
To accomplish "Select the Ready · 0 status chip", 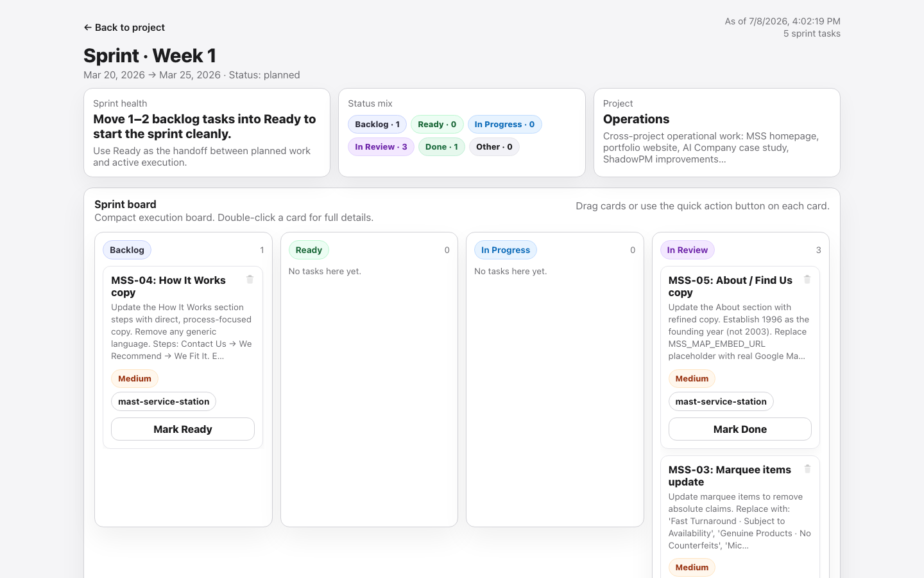I will [437, 125].
